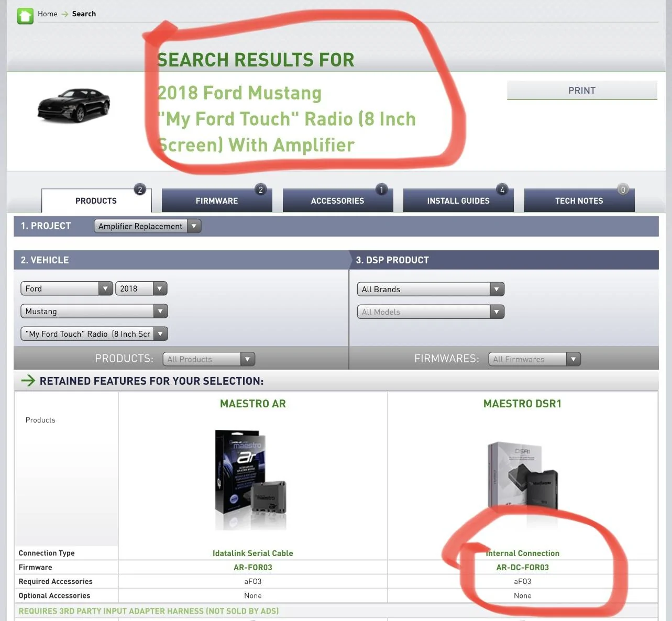The height and width of the screenshot is (621, 672).
Task: Open the Mustang model dropdown
Action: 94,311
